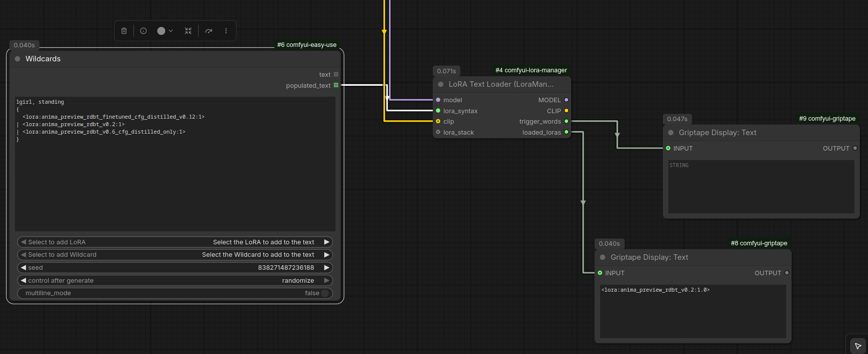Delete the selected Wildcards node with trash icon
The image size is (868, 354).
click(x=124, y=31)
